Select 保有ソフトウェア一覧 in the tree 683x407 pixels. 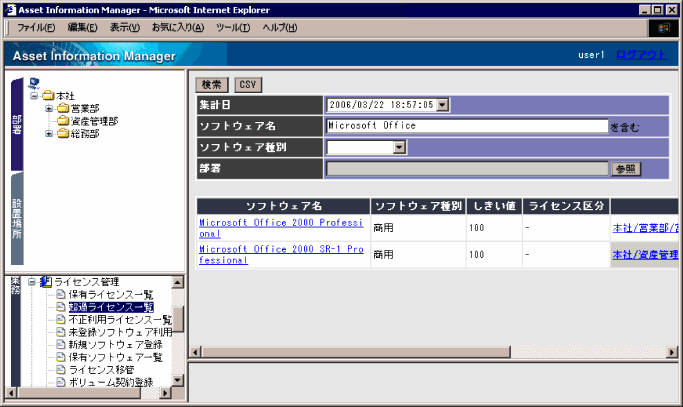(115, 357)
